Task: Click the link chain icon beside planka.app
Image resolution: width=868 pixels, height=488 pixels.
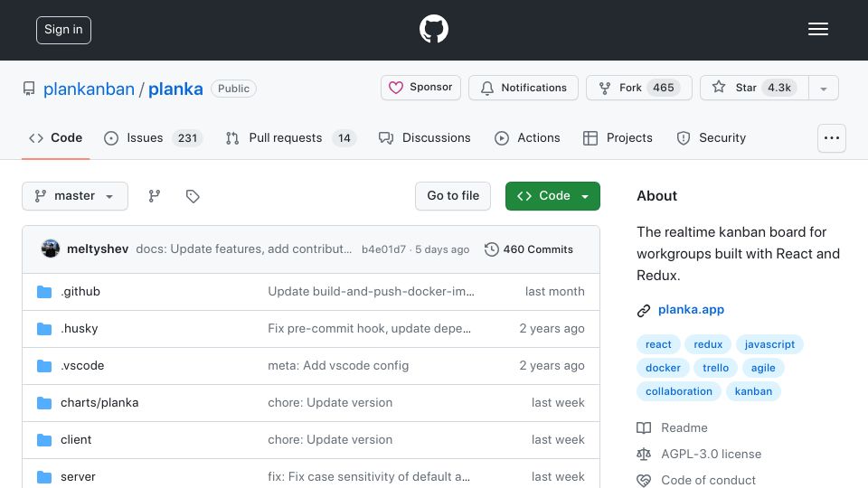Action: [x=643, y=310]
